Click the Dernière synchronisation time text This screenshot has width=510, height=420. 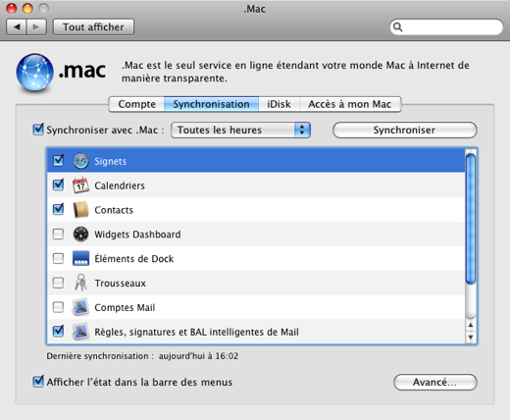pyautogui.click(x=198, y=356)
